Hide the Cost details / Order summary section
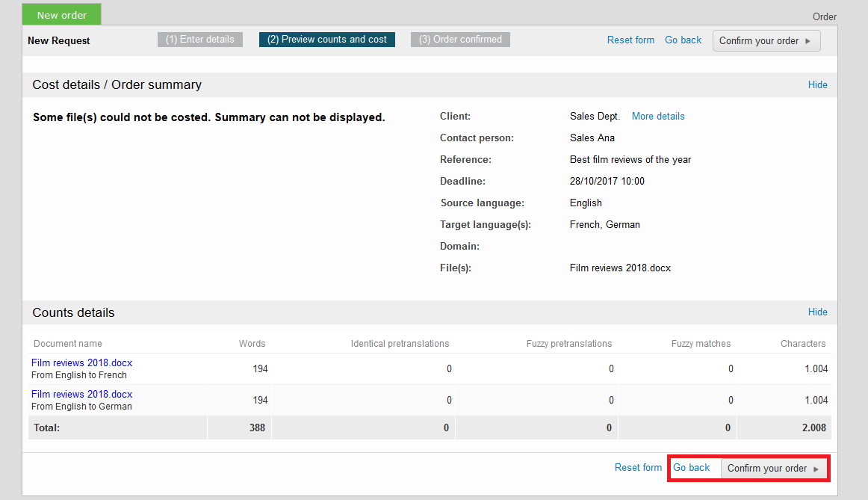 click(817, 85)
